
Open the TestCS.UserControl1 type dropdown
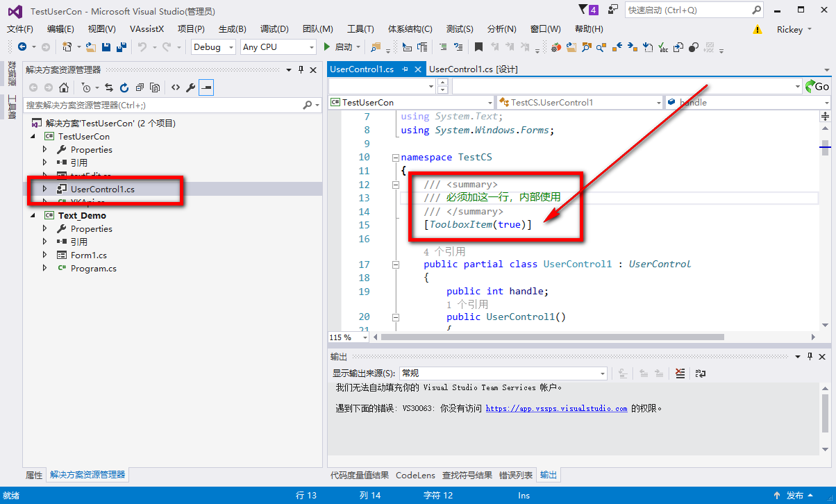(580, 102)
